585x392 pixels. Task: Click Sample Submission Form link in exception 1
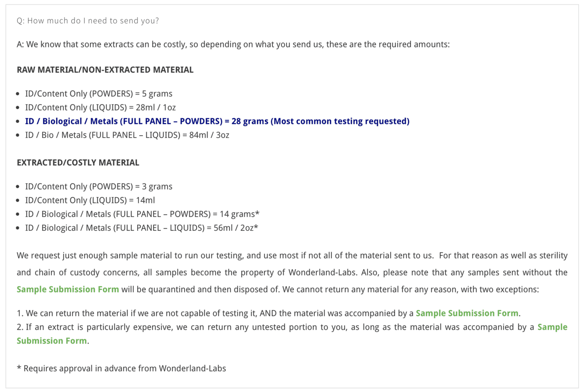467,313
